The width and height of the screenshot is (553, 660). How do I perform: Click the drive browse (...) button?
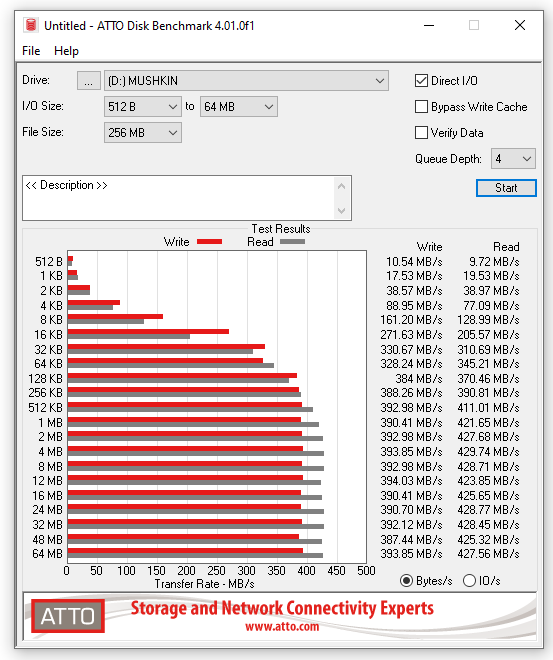tap(88, 80)
